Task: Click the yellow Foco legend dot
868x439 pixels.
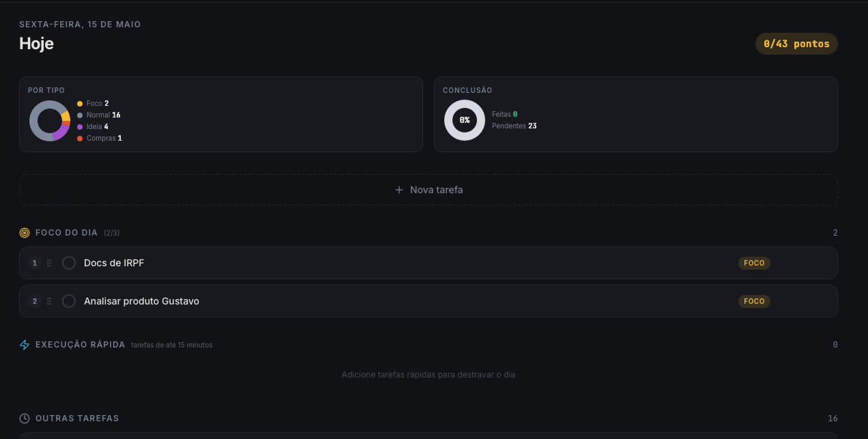Action: [80, 104]
